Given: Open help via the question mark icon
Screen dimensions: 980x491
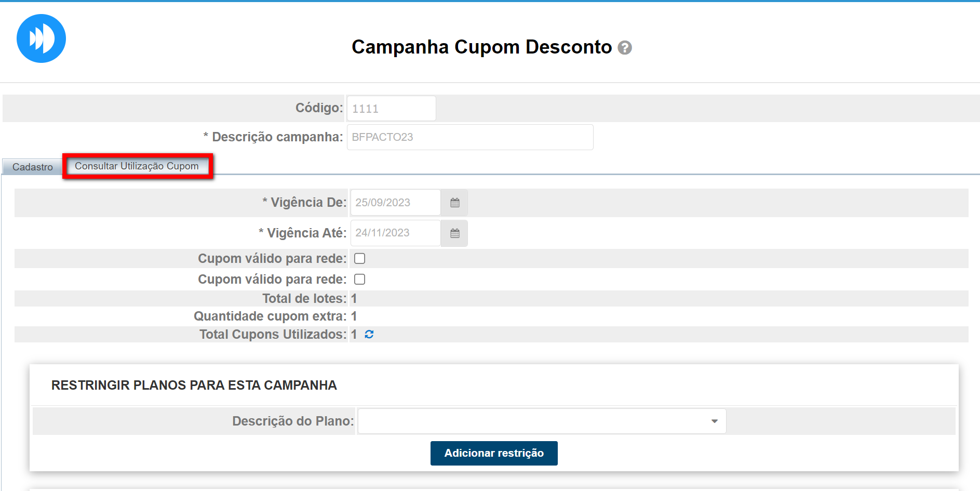Looking at the screenshot, I should [x=625, y=48].
